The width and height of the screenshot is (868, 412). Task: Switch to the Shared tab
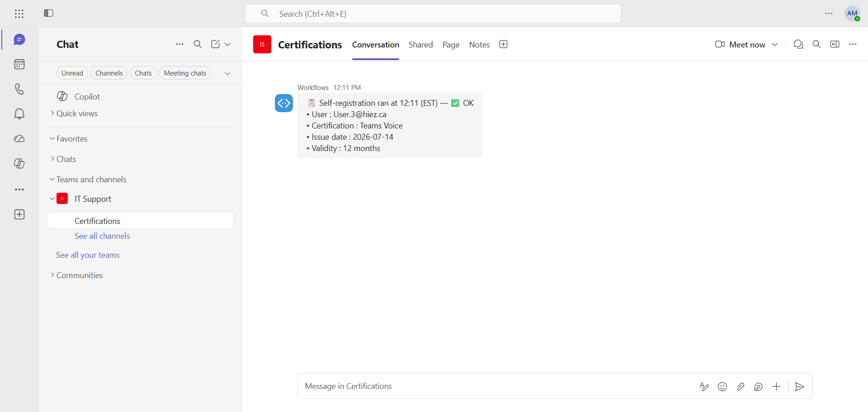tap(421, 45)
